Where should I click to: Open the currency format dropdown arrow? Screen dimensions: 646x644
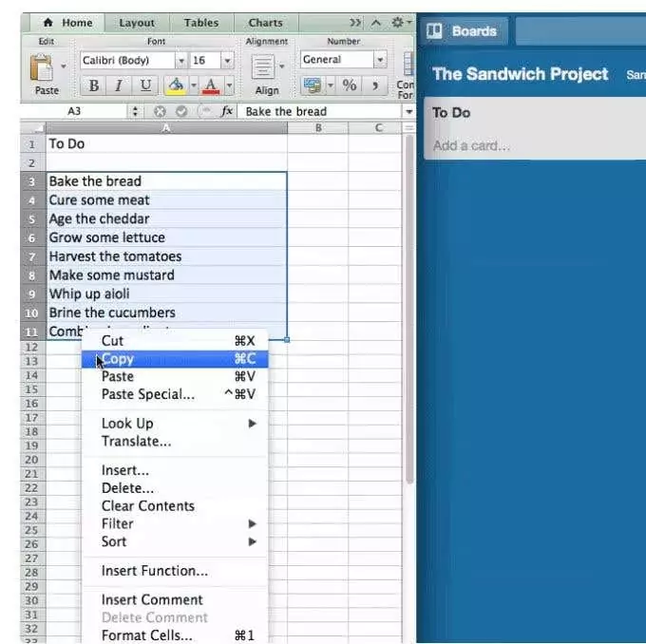coord(330,85)
